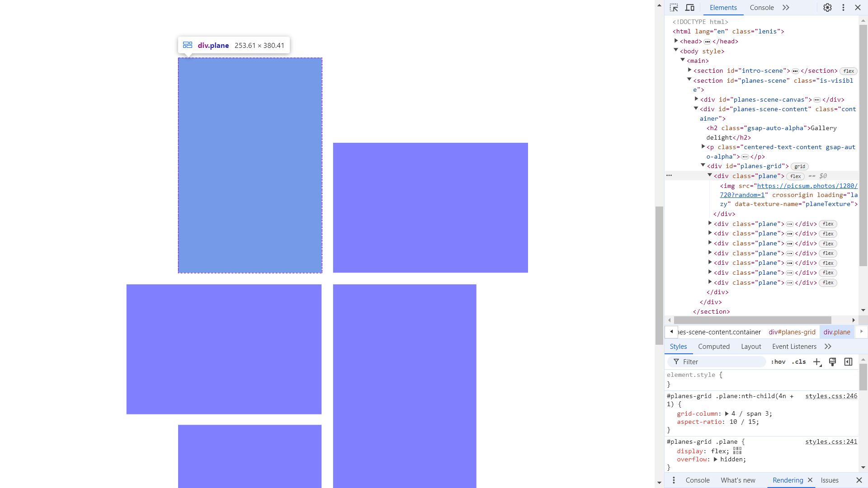Open the DevTools three-dot customize menu
The height and width of the screenshot is (488, 868).
(x=843, y=8)
